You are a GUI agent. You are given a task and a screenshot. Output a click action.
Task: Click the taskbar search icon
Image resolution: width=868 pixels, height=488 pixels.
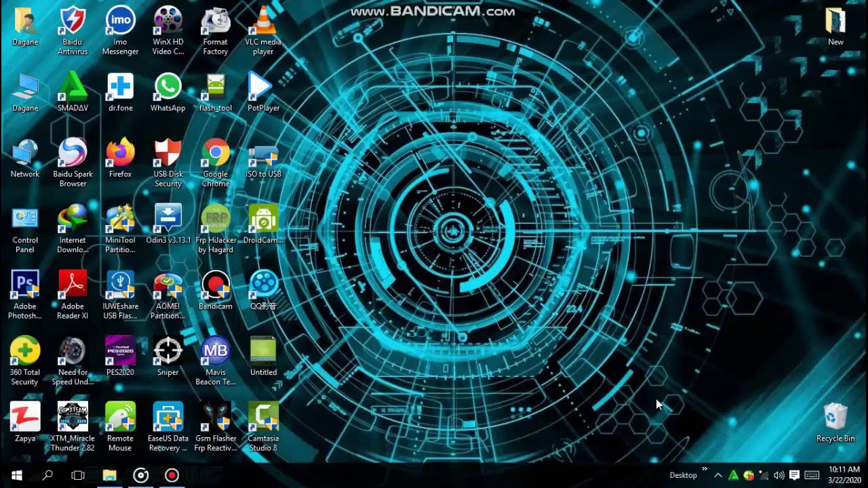(47, 475)
